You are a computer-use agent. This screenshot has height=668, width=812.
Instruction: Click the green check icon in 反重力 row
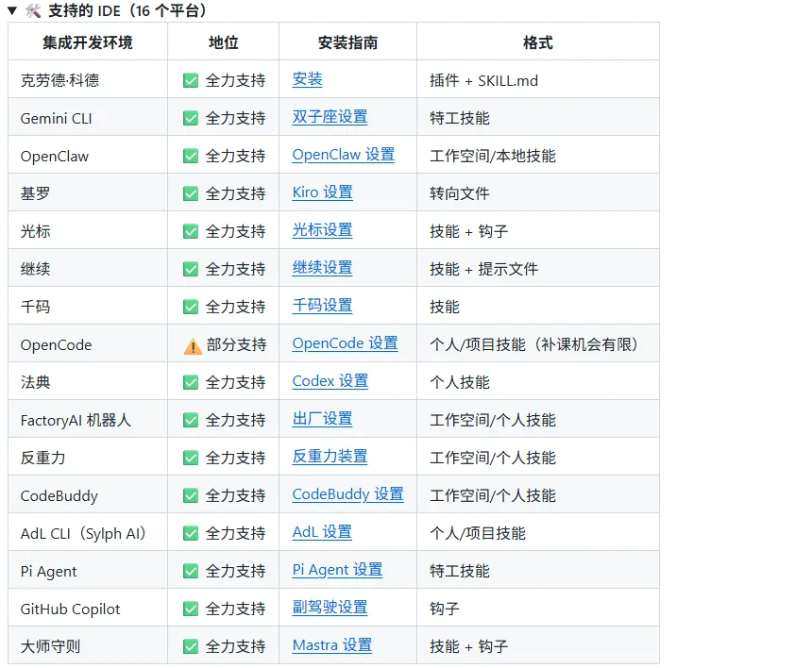[x=191, y=458]
